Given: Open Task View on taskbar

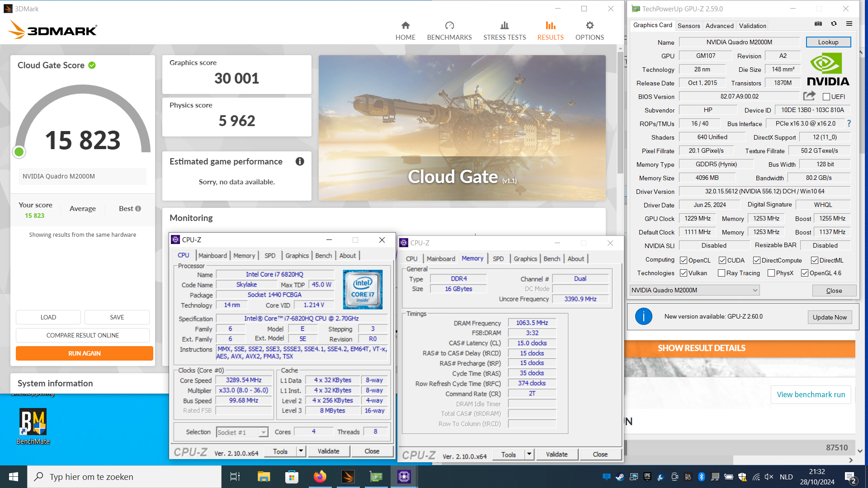Looking at the screenshot, I should [235, 477].
